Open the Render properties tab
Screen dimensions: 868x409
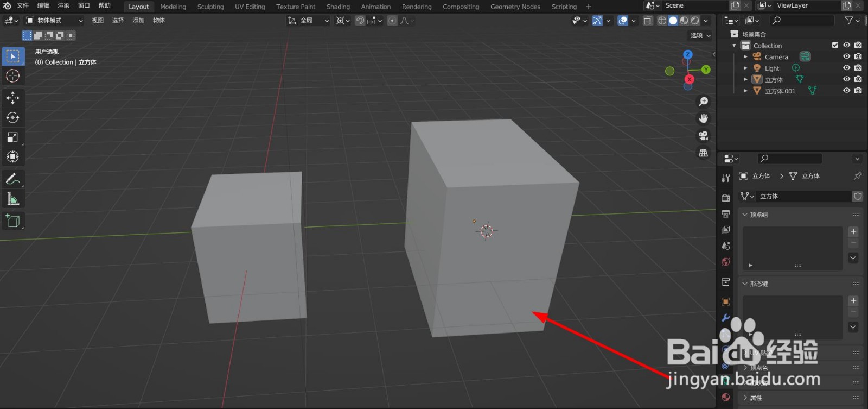[726, 198]
